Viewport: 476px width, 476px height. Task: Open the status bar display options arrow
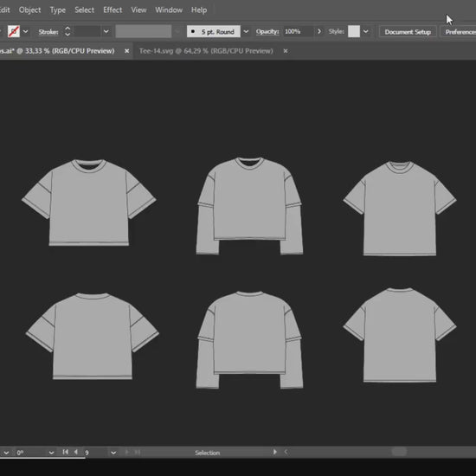(274, 452)
